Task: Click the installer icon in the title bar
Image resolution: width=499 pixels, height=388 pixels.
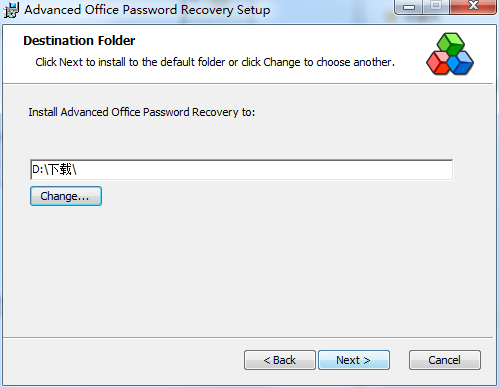Action: click(x=11, y=10)
